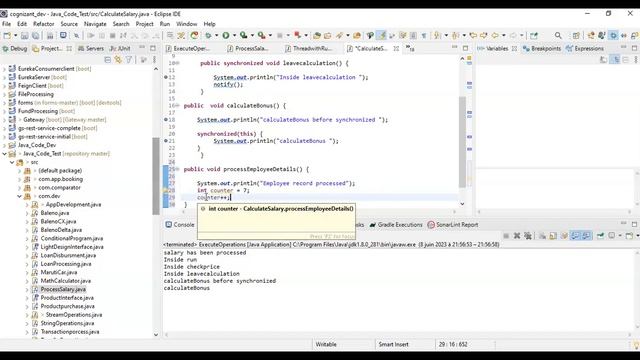This screenshot has height=360, width=640.
Task: Click the Back navigation arrow in toolbar
Action: (495, 36)
